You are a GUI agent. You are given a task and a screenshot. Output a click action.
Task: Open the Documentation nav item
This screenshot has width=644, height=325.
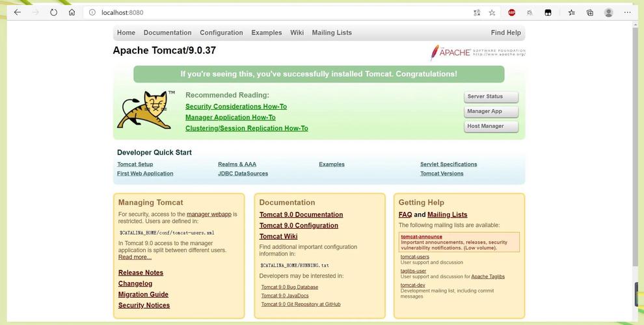pos(167,33)
